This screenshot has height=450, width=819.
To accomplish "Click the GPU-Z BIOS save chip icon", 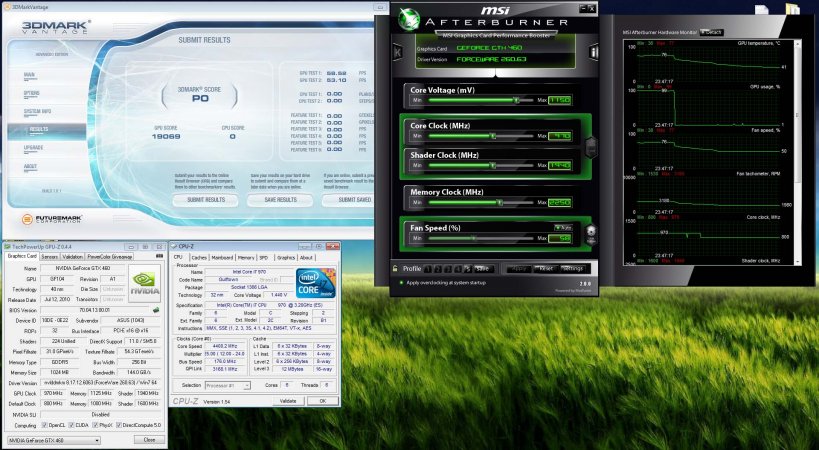I will (156, 310).
